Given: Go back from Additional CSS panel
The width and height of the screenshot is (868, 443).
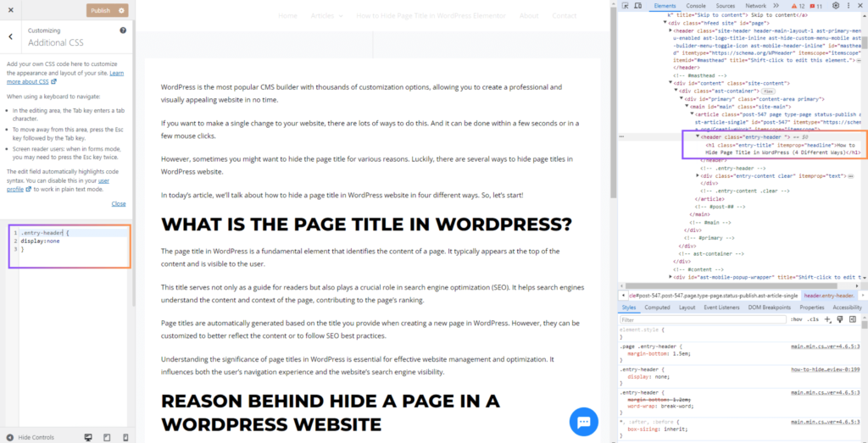Looking at the screenshot, I should point(10,36).
